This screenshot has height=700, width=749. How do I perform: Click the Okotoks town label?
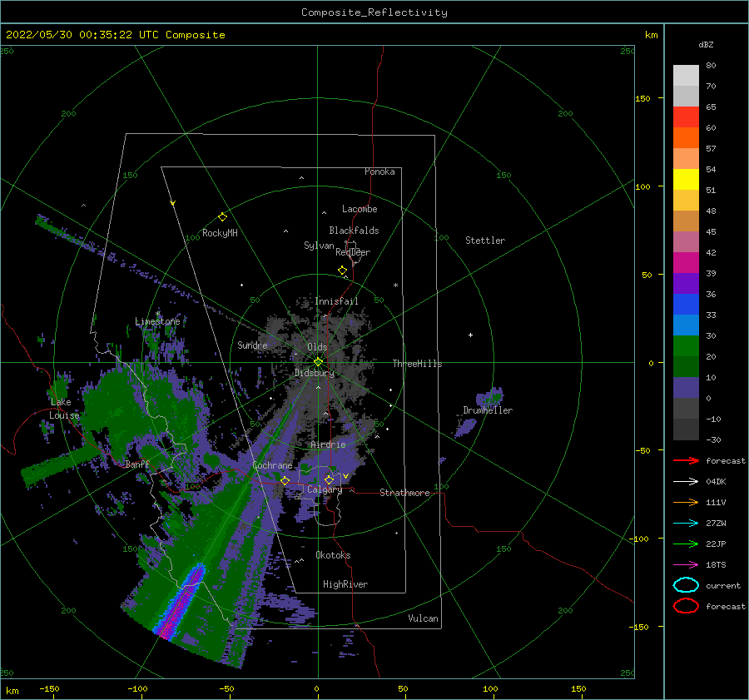333,555
